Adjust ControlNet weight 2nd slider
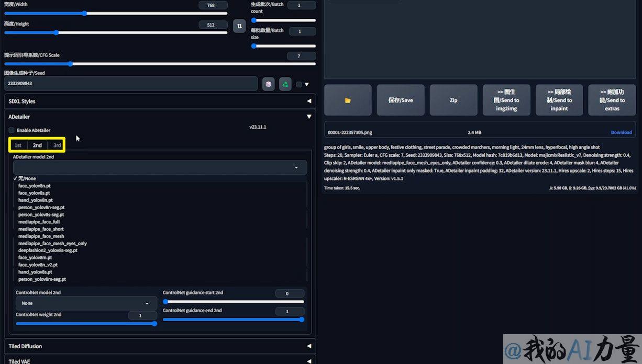Screen dimensions: 642x364 coord(86,324)
